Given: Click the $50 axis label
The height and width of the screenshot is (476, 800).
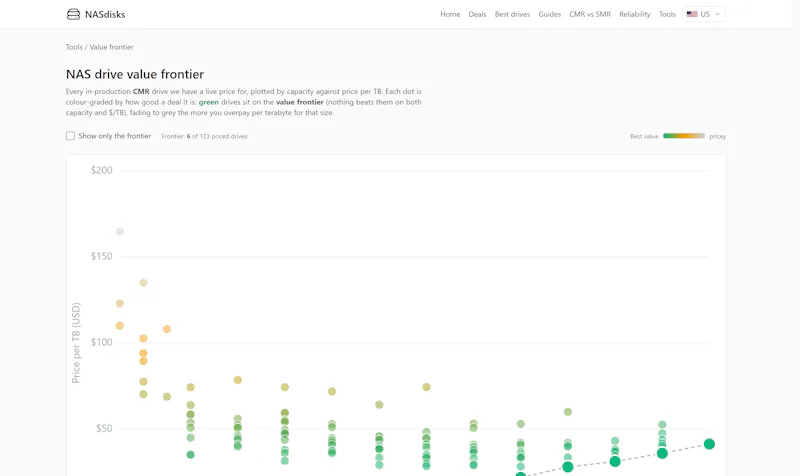Looking at the screenshot, I should [x=104, y=428].
